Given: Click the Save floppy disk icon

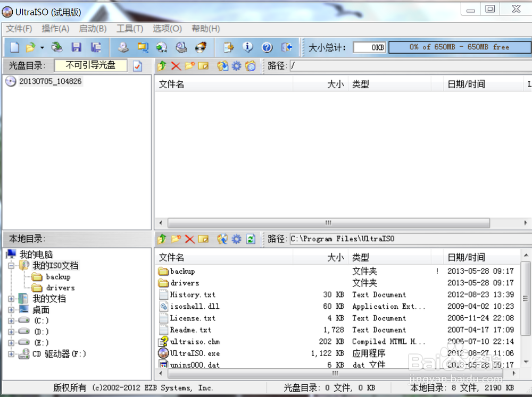Looking at the screenshot, I should [x=76, y=47].
